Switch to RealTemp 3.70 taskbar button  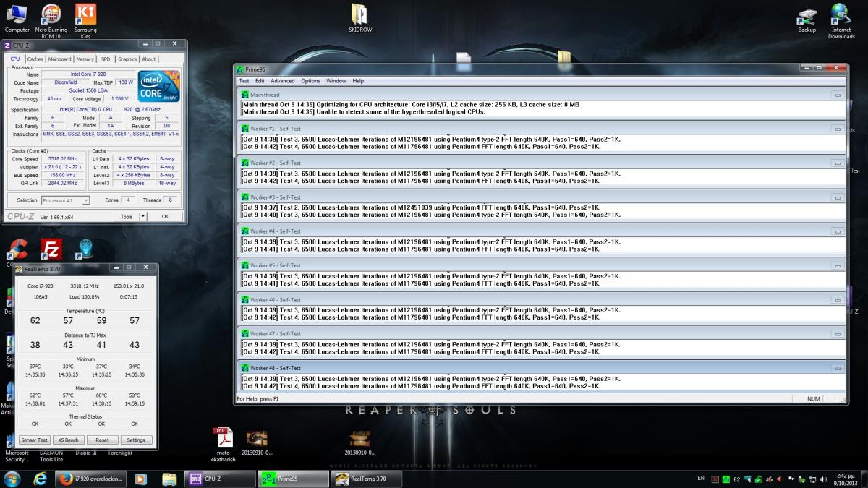click(x=367, y=479)
